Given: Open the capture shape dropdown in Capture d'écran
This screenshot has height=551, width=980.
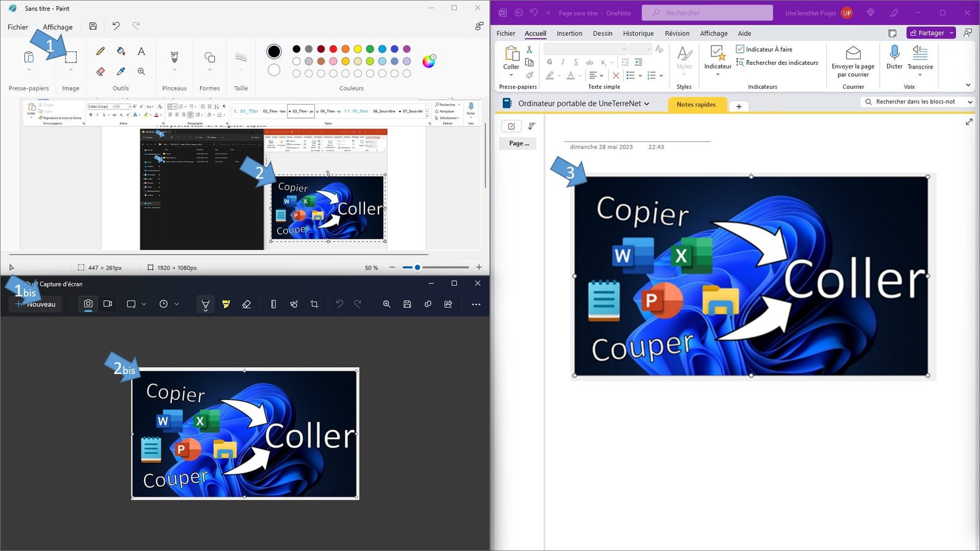Looking at the screenshot, I should (x=143, y=304).
